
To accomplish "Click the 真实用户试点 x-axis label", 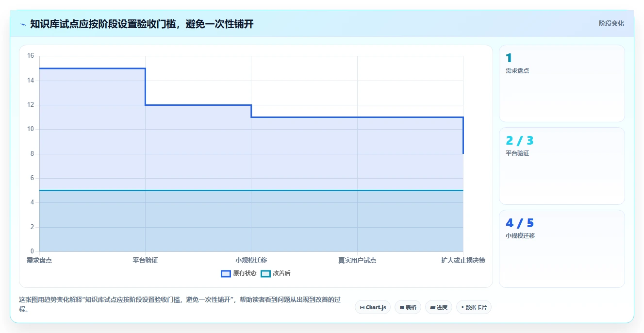I will pyautogui.click(x=357, y=260).
